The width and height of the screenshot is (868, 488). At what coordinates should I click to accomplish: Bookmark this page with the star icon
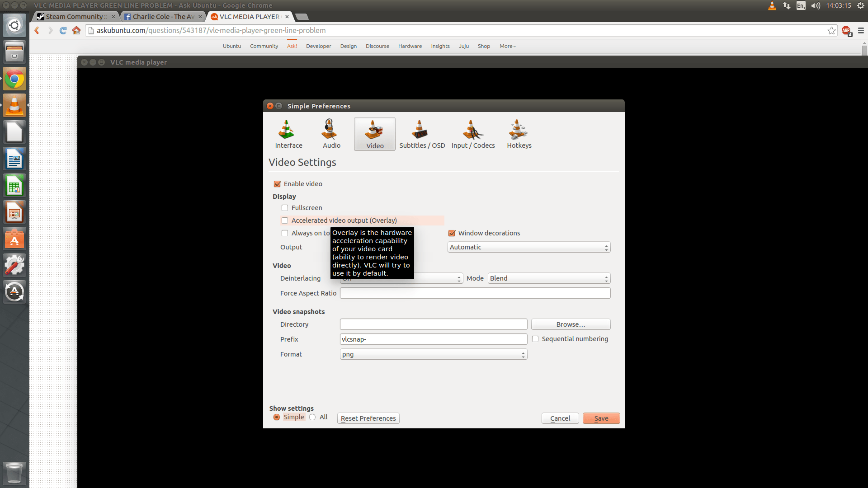[831, 30]
